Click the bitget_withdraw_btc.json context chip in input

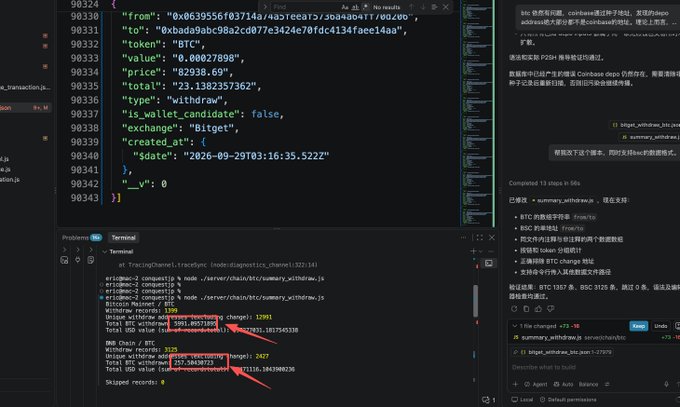562,352
